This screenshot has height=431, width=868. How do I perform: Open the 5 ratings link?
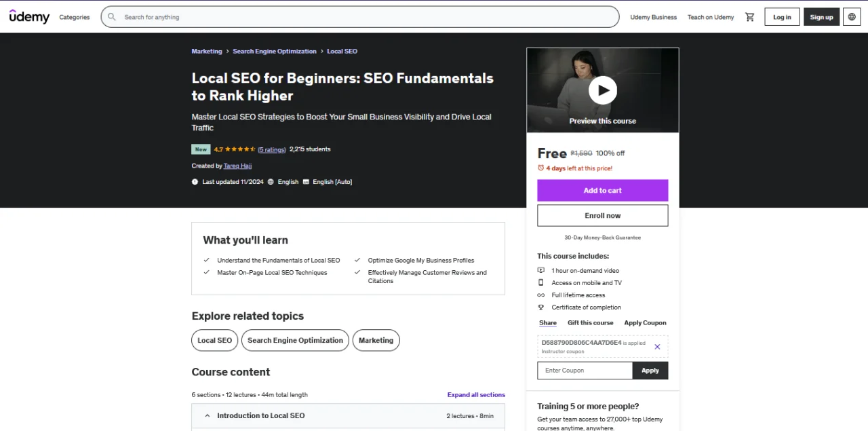tap(272, 149)
